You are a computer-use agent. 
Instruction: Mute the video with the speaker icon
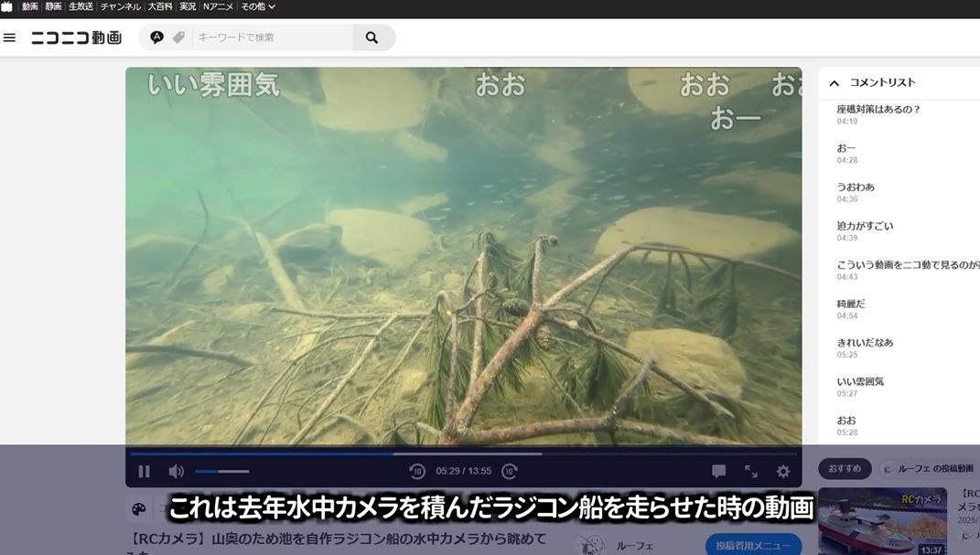(x=176, y=472)
